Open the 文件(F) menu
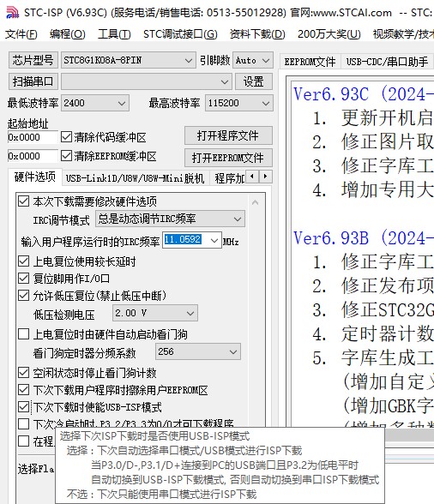 [x=21, y=33]
